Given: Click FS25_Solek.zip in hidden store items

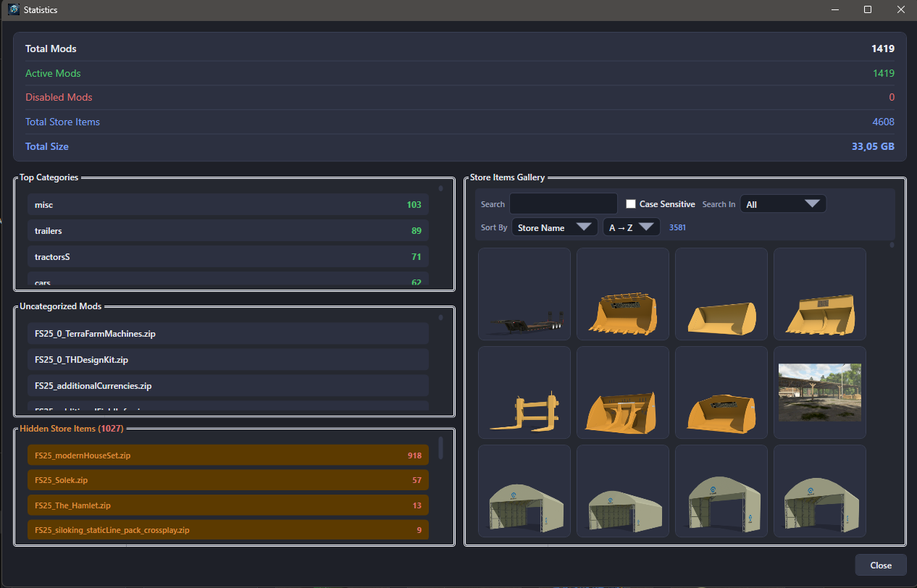Looking at the screenshot, I should click(x=228, y=480).
